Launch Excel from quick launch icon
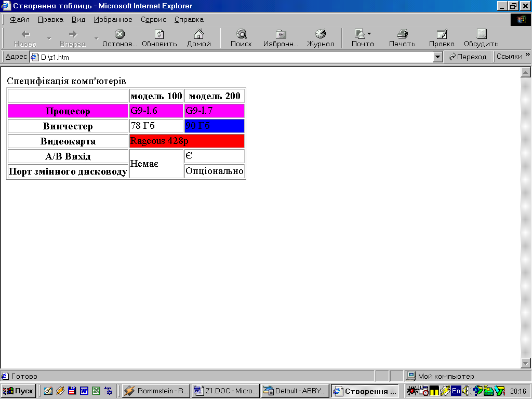This screenshot has height=399, width=532. (x=96, y=391)
